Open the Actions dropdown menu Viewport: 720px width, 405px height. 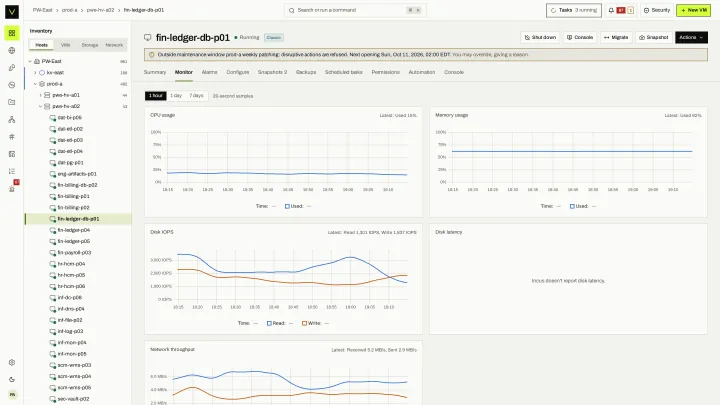[691, 37]
